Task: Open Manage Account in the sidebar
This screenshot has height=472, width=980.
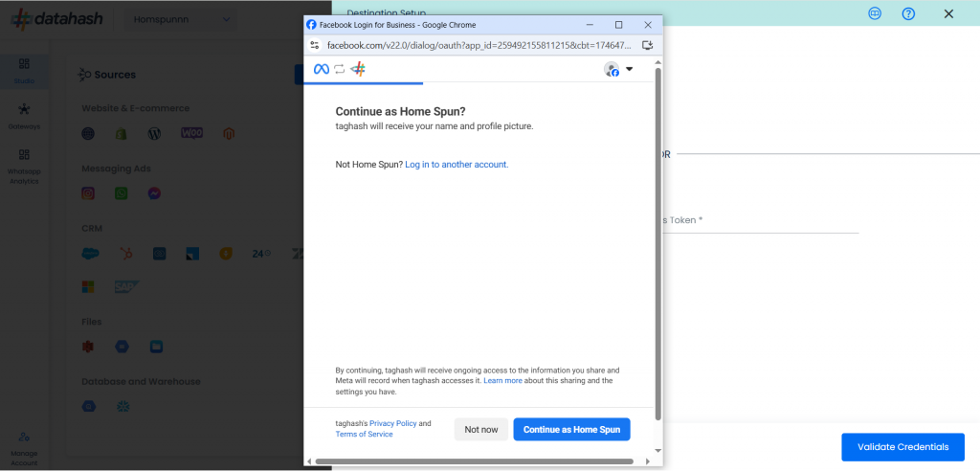Action: tap(24, 449)
